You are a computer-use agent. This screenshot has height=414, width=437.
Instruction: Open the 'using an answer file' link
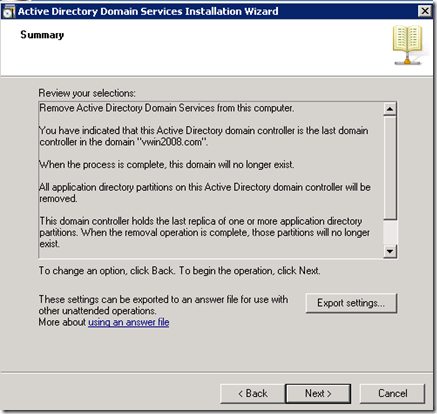coord(129,322)
